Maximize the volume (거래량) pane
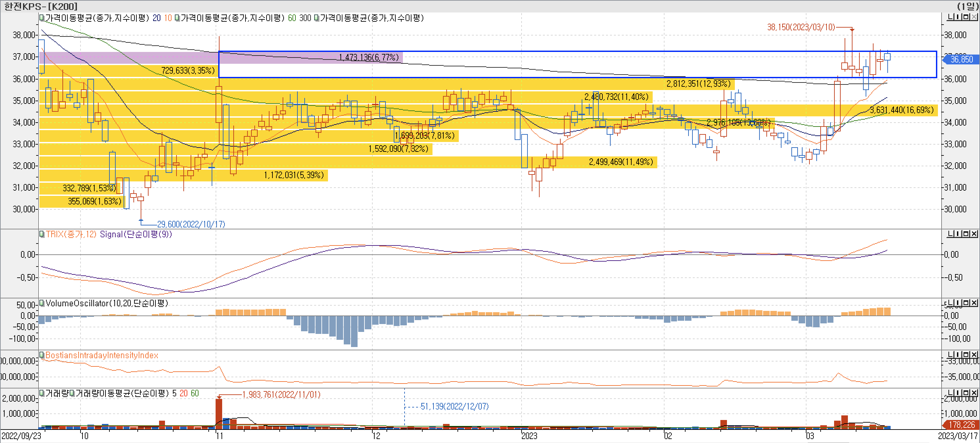This screenshot has width=980, height=443. coord(967,393)
